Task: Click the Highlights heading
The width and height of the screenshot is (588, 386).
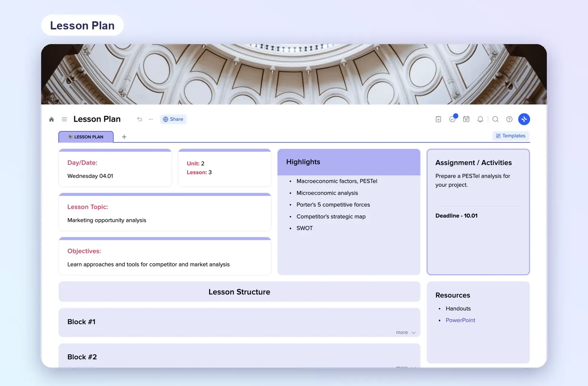Action: pyautogui.click(x=303, y=162)
